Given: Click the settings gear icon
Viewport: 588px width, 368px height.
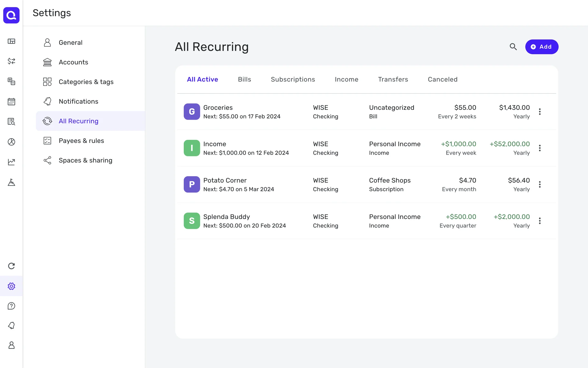Looking at the screenshot, I should coord(11,286).
